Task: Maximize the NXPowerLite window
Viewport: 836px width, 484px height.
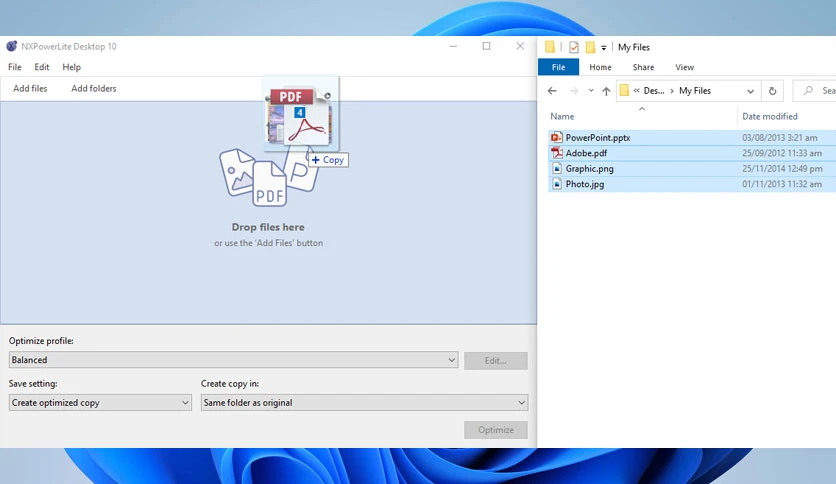Action: pos(486,46)
